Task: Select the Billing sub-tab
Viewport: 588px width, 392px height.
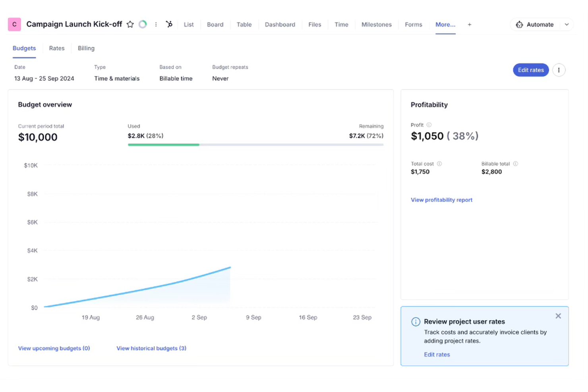Action: (86, 48)
